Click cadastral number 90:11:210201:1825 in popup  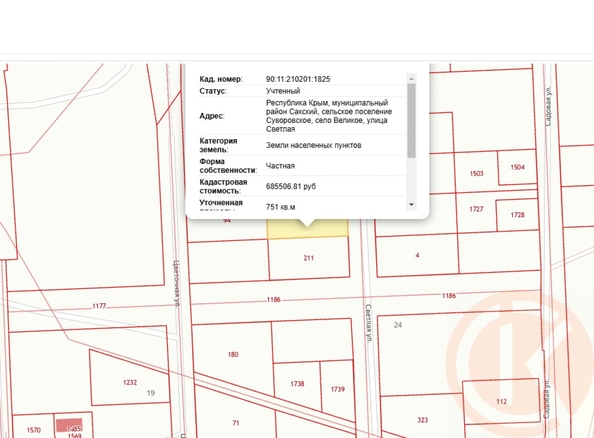[x=298, y=79]
